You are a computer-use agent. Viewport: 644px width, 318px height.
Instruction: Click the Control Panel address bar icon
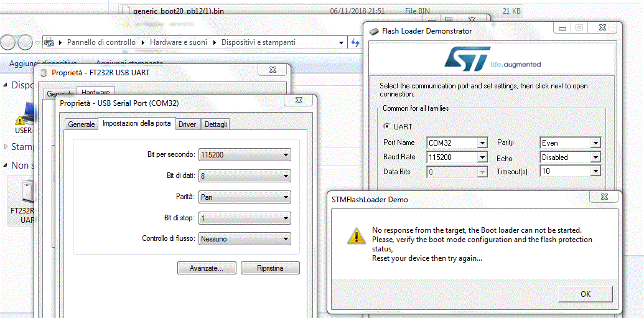[x=49, y=42]
